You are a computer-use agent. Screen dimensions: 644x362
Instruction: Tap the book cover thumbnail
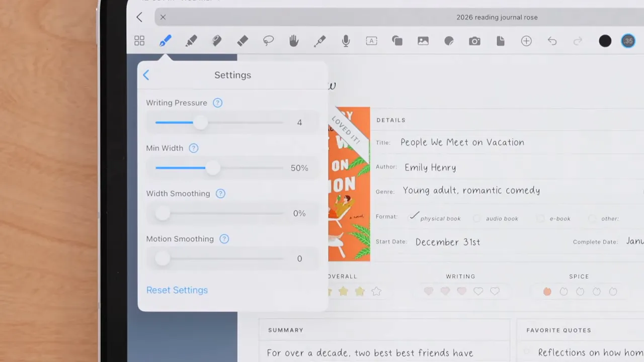[349, 184]
